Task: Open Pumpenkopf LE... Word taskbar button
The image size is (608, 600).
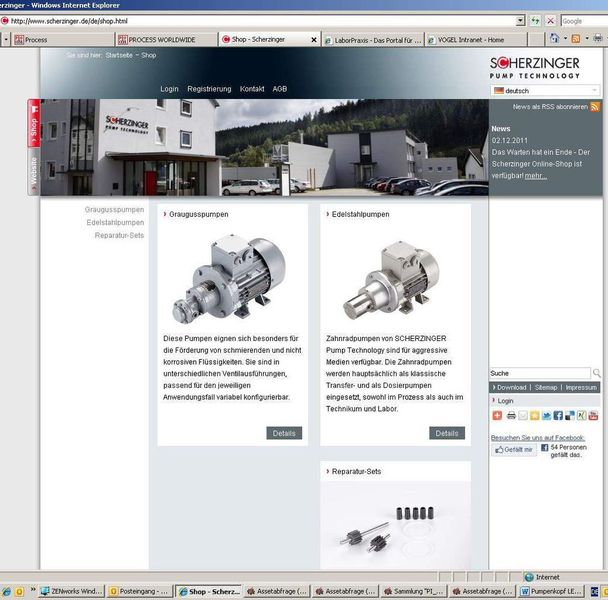Action: tap(551, 591)
